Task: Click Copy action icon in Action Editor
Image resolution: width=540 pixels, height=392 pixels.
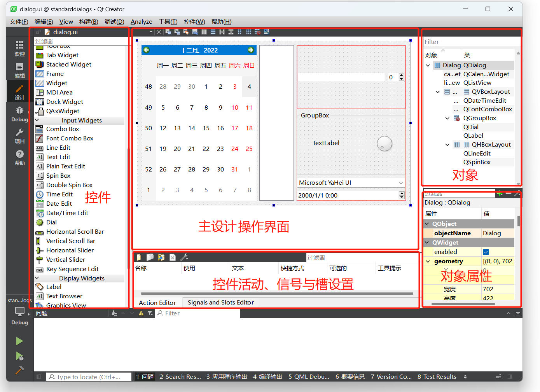Action: click(x=150, y=257)
